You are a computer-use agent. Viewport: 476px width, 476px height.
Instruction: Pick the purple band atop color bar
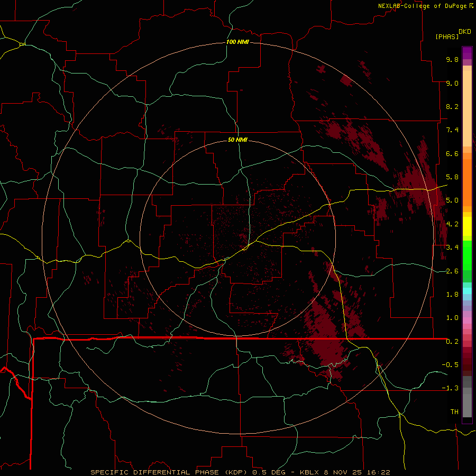(x=467, y=53)
